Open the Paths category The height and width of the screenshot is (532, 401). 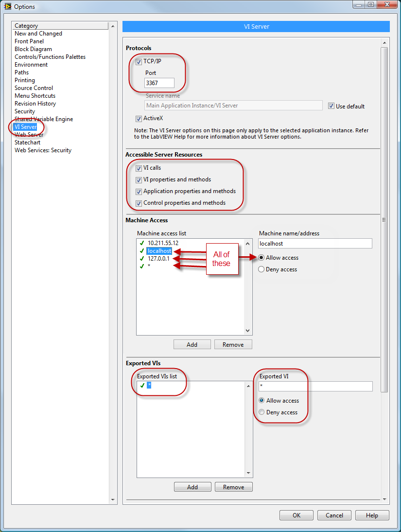click(22, 72)
